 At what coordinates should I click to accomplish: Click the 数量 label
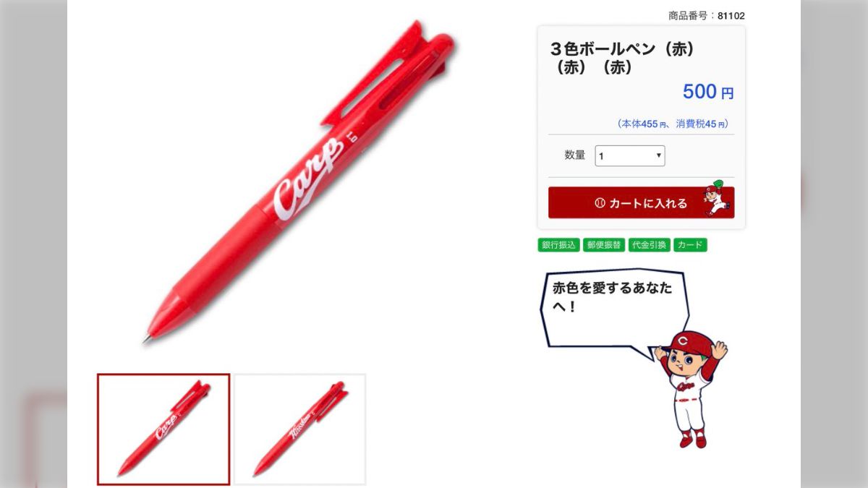point(575,155)
